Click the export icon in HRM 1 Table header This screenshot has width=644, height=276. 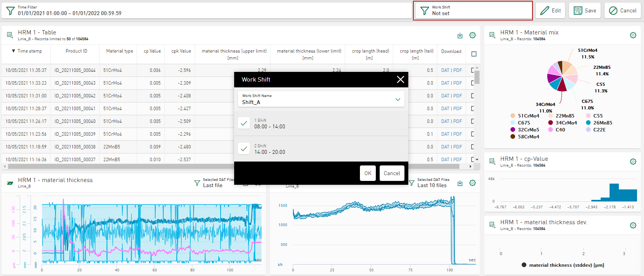click(460, 36)
